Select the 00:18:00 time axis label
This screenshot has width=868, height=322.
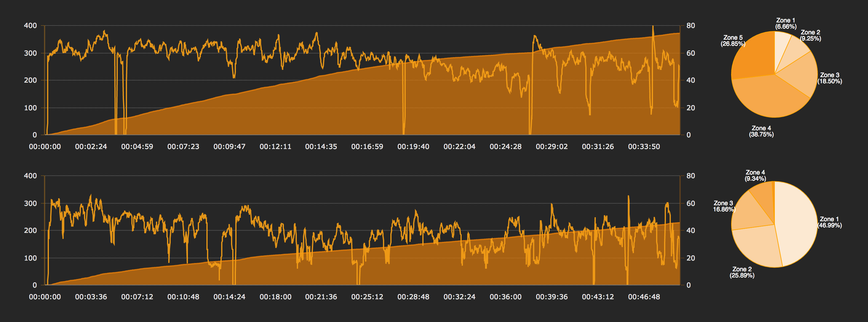pos(275,297)
